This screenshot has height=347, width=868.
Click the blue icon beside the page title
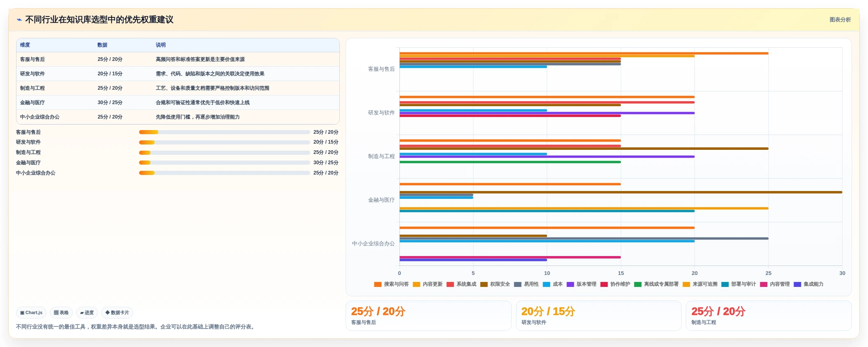tap(19, 20)
